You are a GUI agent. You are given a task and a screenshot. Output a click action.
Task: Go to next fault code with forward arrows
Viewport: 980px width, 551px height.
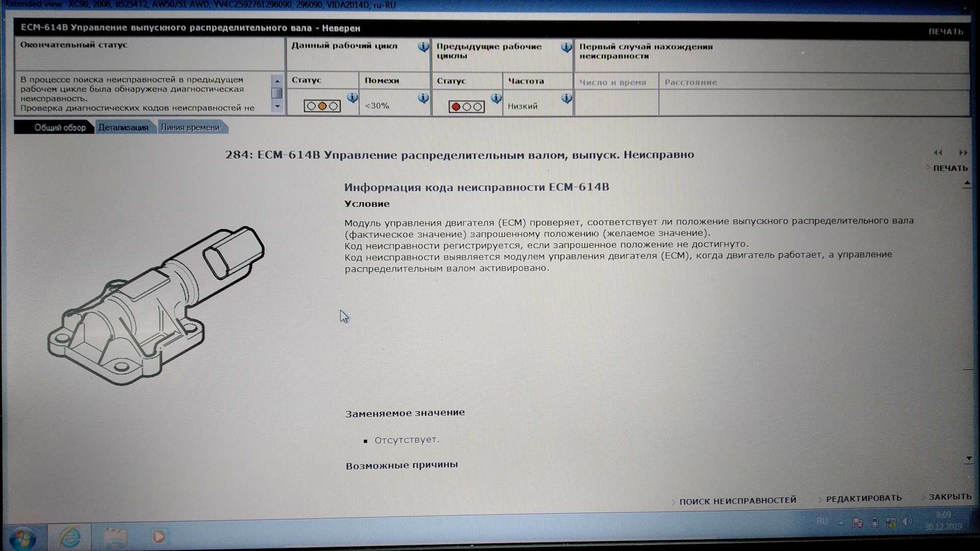click(x=963, y=153)
